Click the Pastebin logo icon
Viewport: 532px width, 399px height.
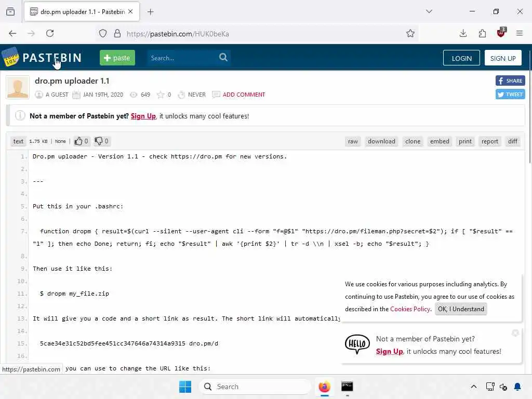(10, 57)
